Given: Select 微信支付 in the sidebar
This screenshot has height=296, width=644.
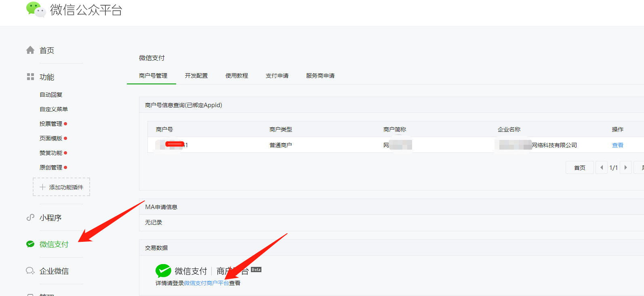Looking at the screenshot, I should (x=54, y=244).
